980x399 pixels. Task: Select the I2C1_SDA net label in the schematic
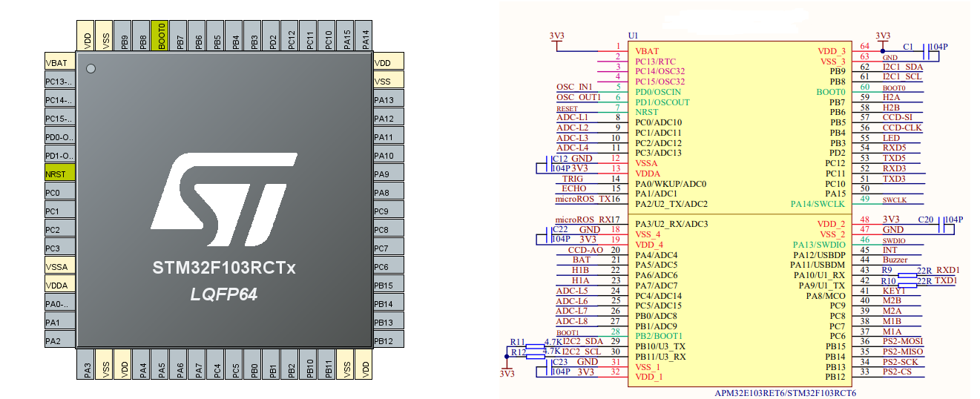(902, 67)
